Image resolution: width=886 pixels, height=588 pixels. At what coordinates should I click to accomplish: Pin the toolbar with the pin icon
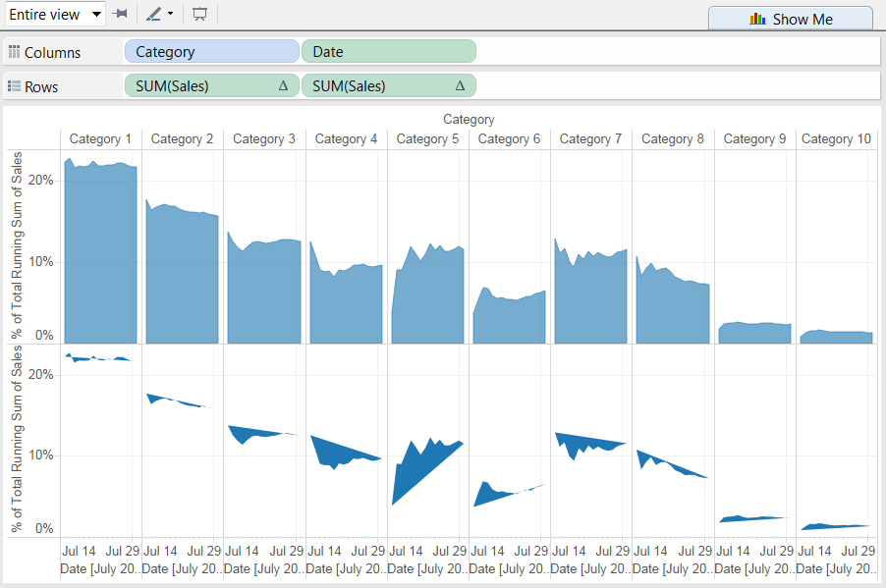pyautogui.click(x=120, y=14)
